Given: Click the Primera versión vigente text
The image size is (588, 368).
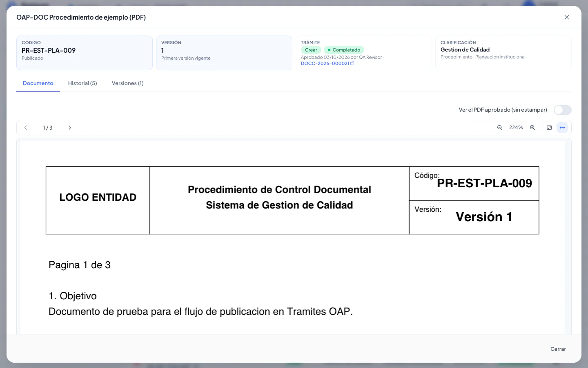Looking at the screenshot, I should (x=186, y=58).
